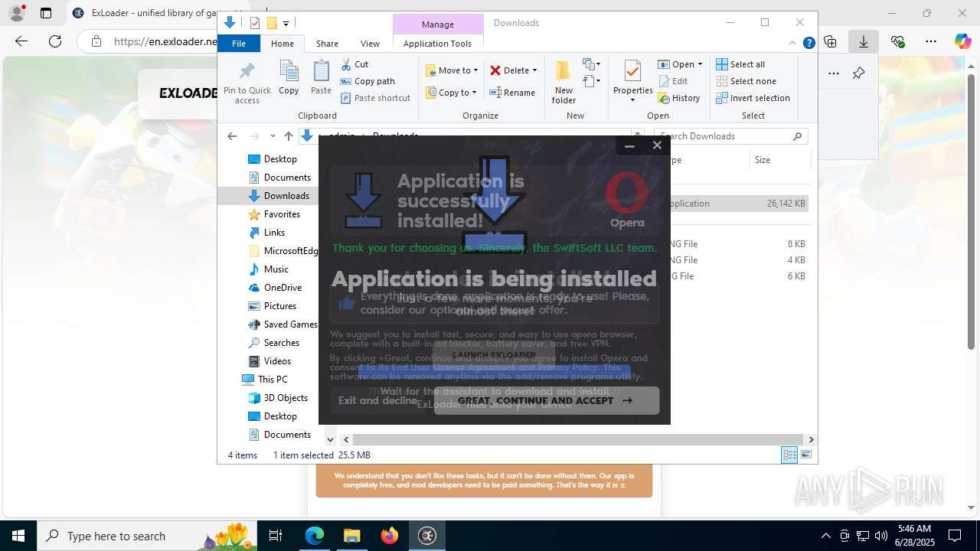The image size is (980, 551).
Task: Click Select all in ribbon
Action: pos(740,64)
